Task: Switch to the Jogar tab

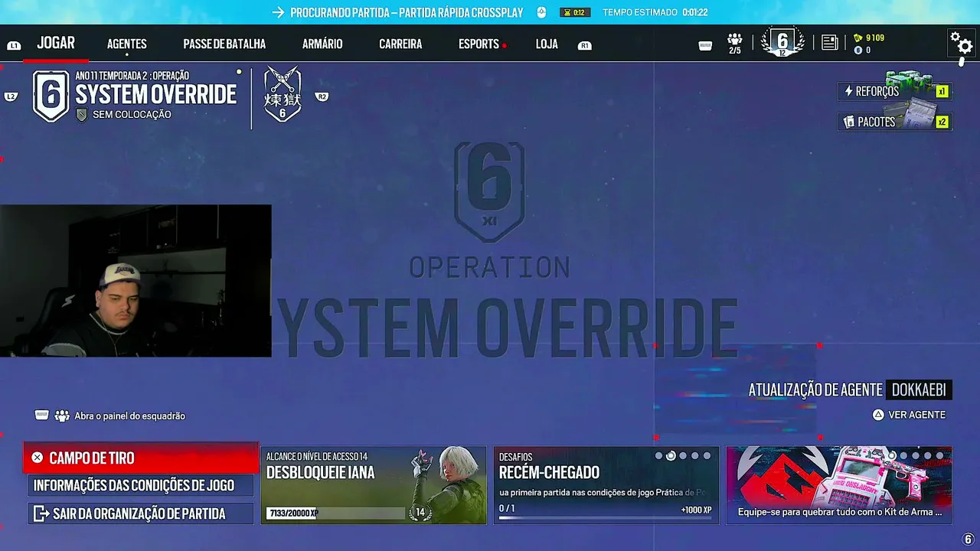Action: [56, 43]
